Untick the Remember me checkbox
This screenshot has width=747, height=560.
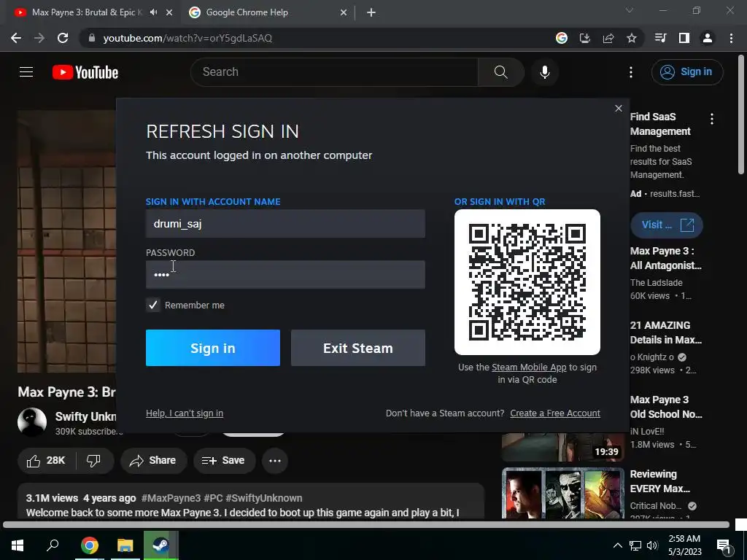[153, 305]
